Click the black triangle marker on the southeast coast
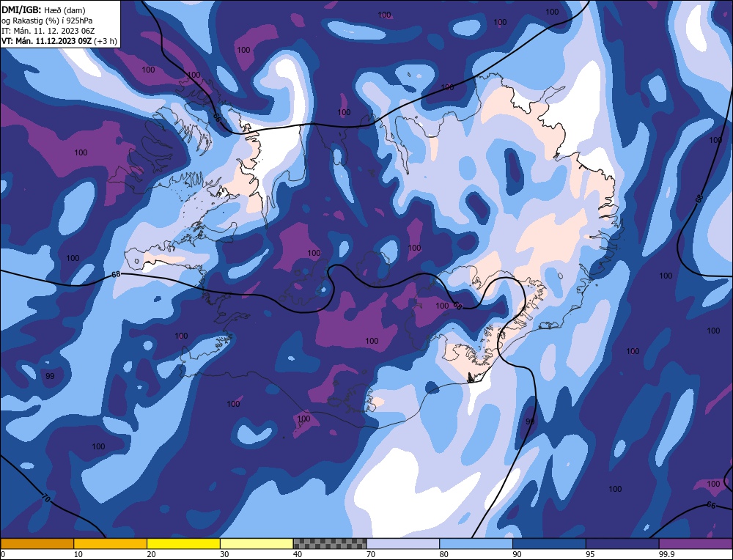This screenshot has width=733, height=560. [x=471, y=377]
